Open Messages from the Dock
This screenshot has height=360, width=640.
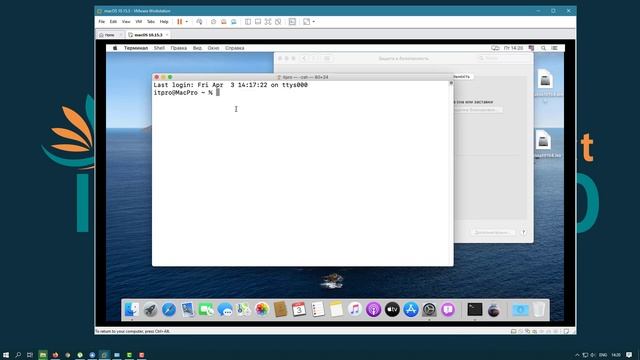[225, 310]
